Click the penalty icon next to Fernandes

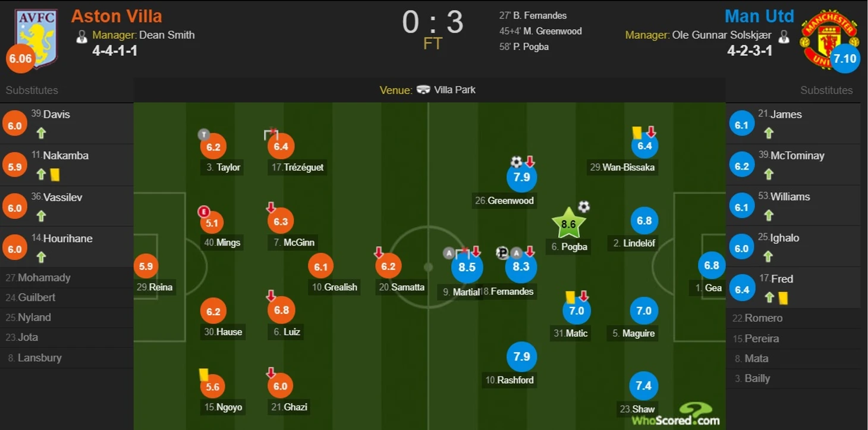point(502,253)
